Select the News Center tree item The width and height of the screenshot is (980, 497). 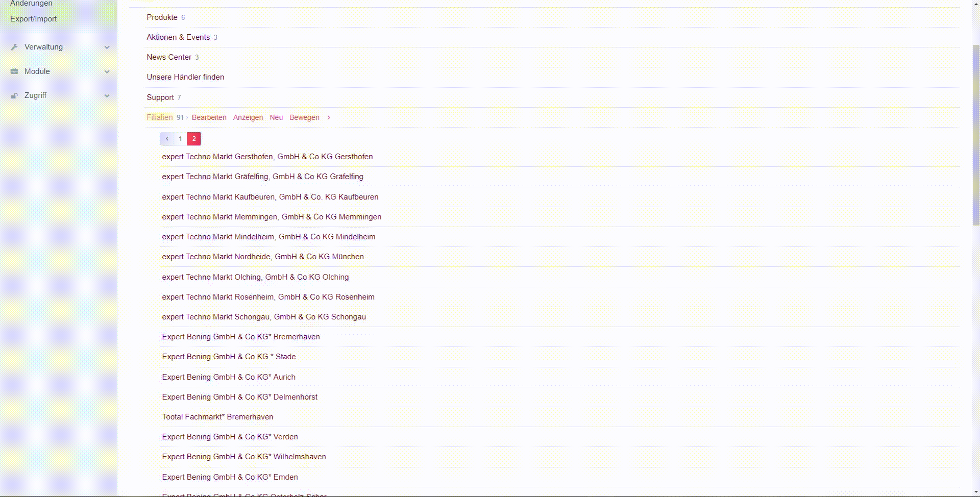tap(169, 57)
